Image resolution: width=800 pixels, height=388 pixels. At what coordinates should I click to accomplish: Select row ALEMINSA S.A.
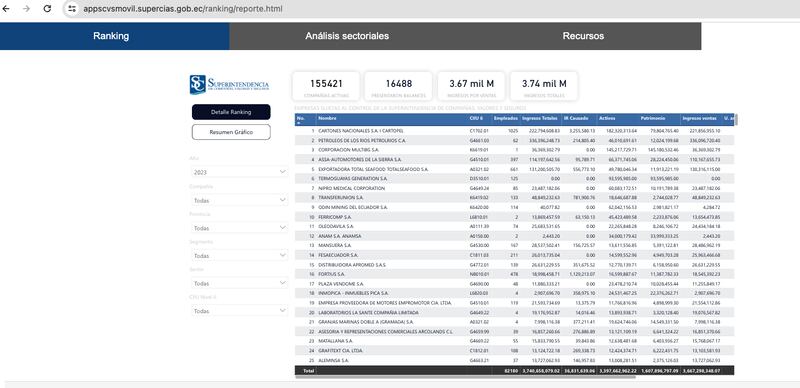tap(514, 360)
